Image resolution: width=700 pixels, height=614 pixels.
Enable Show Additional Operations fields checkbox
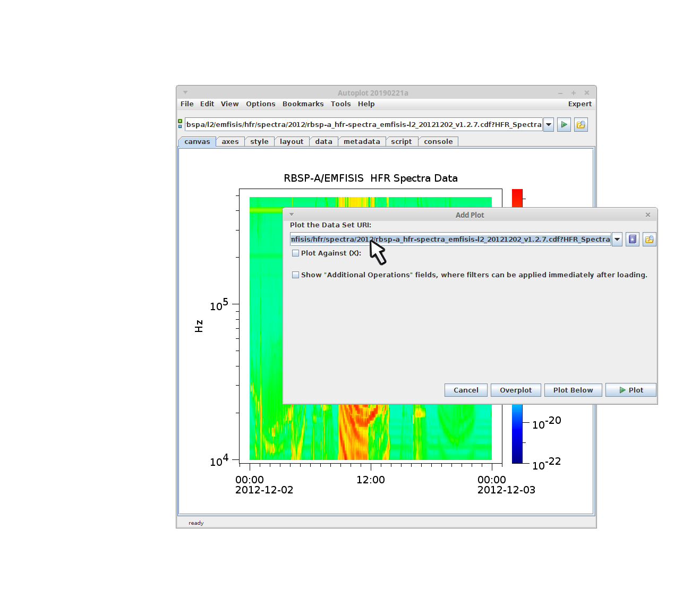[x=295, y=275]
